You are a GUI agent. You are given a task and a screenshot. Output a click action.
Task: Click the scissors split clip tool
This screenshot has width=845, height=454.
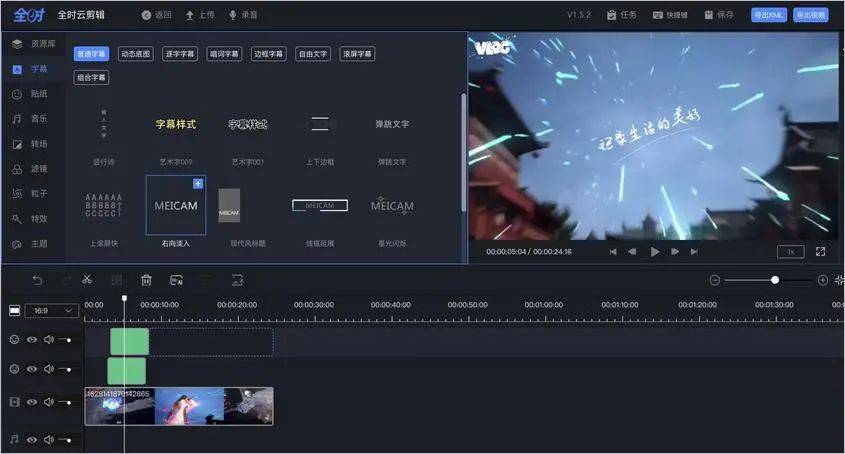click(x=87, y=279)
